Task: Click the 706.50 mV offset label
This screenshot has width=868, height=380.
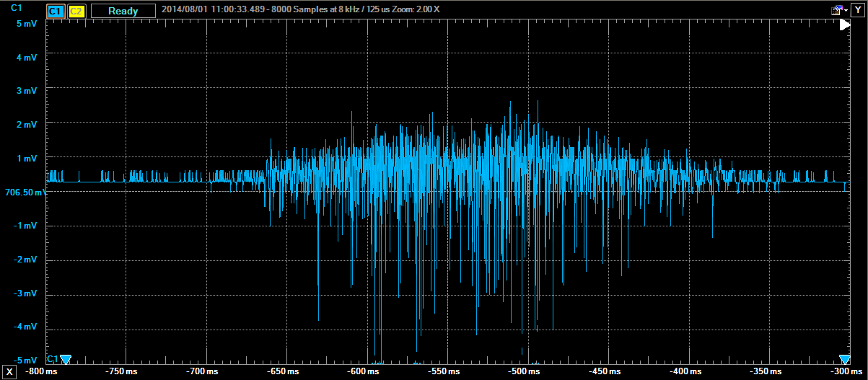Action: [25, 193]
